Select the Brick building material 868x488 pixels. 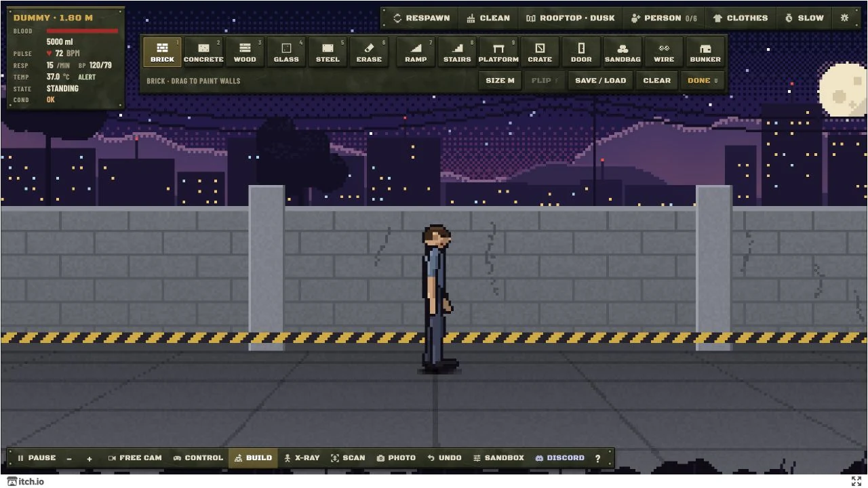[x=162, y=52]
